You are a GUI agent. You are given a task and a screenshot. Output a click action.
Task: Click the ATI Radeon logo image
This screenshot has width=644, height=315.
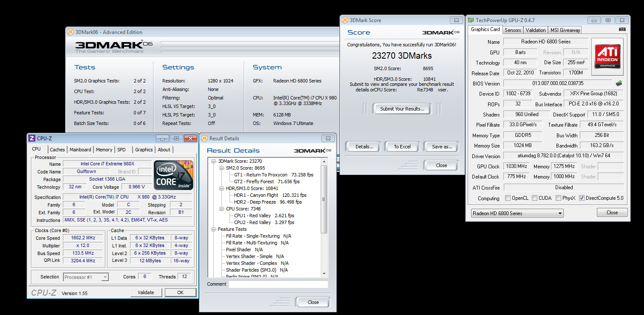(x=607, y=57)
